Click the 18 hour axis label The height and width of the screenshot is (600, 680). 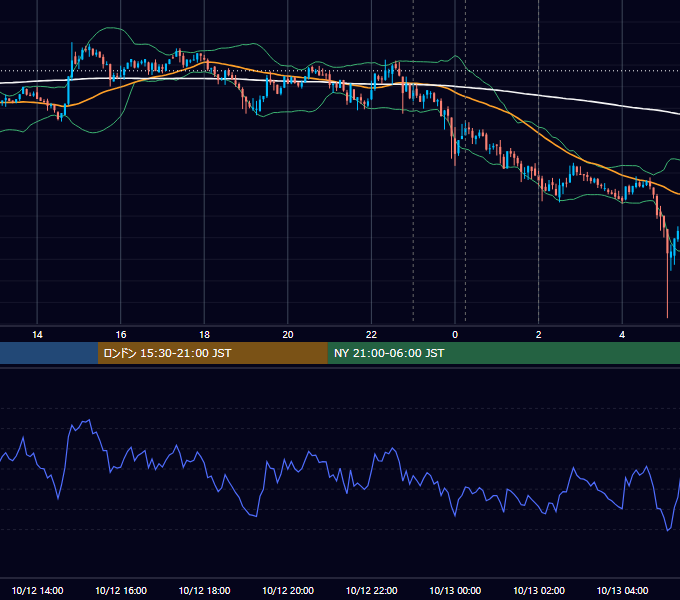point(204,335)
